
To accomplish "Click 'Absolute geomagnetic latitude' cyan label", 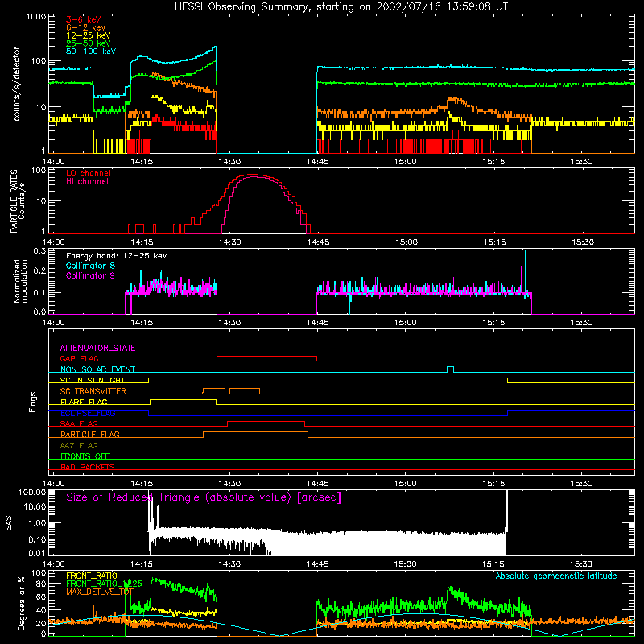I will click(x=556, y=576).
